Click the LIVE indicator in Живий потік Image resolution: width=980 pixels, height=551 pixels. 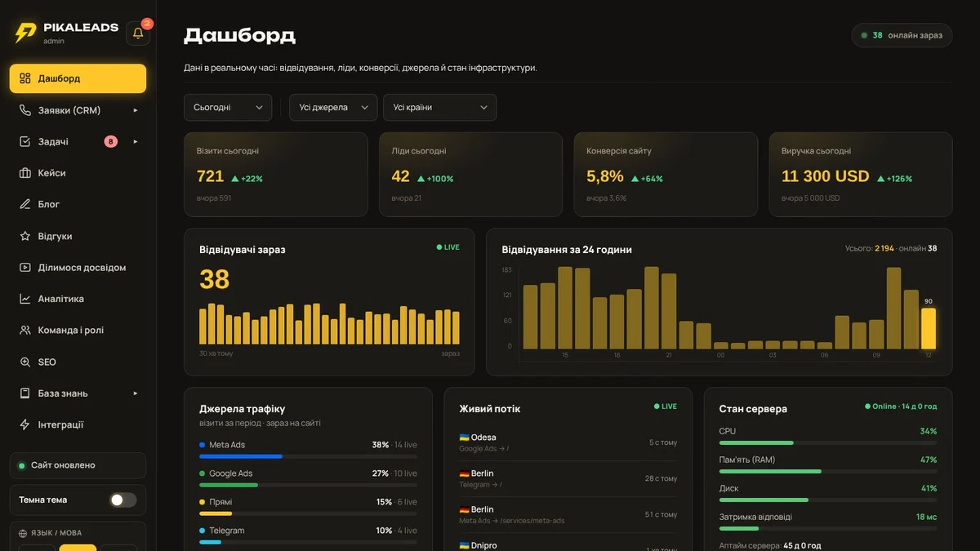pyautogui.click(x=666, y=407)
